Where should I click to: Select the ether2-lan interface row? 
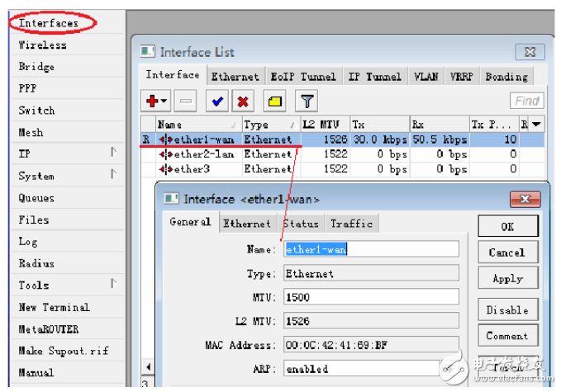(x=198, y=154)
